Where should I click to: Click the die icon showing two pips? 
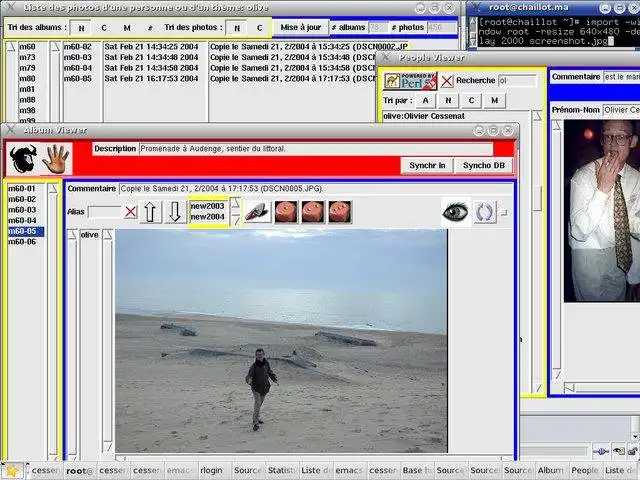[x=313, y=212]
